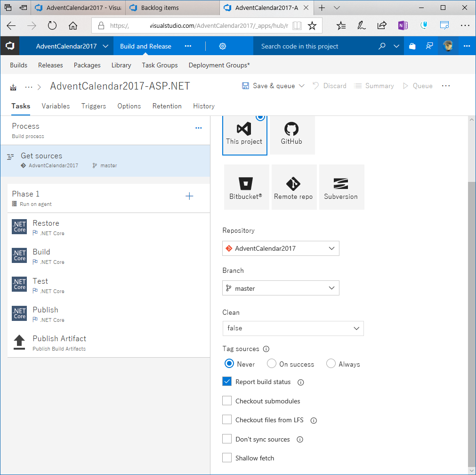This screenshot has width=476, height=475.
Task: Switch to the History tab
Action: (x=204, y=106)
